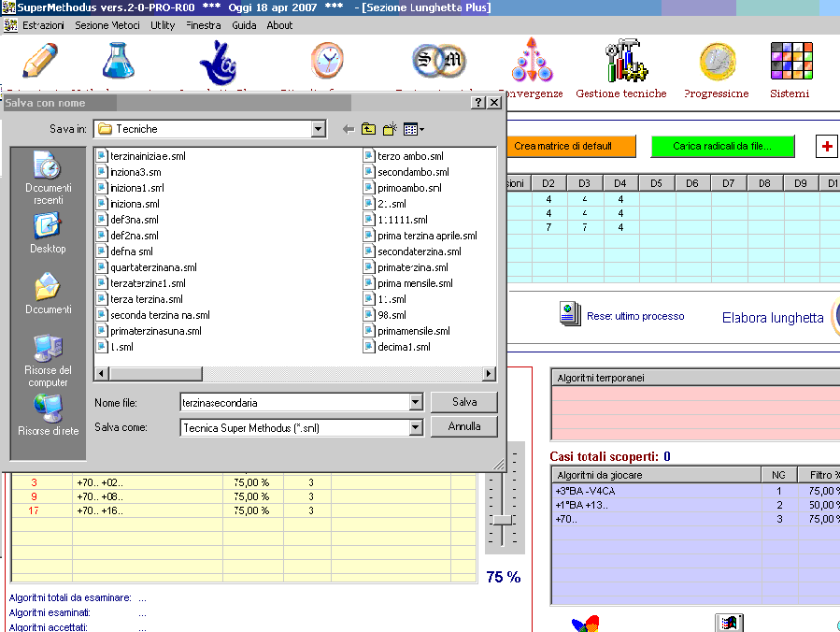Select the file seconda terzina na.sml
840x632 pixels.
[x=153, y=315]
